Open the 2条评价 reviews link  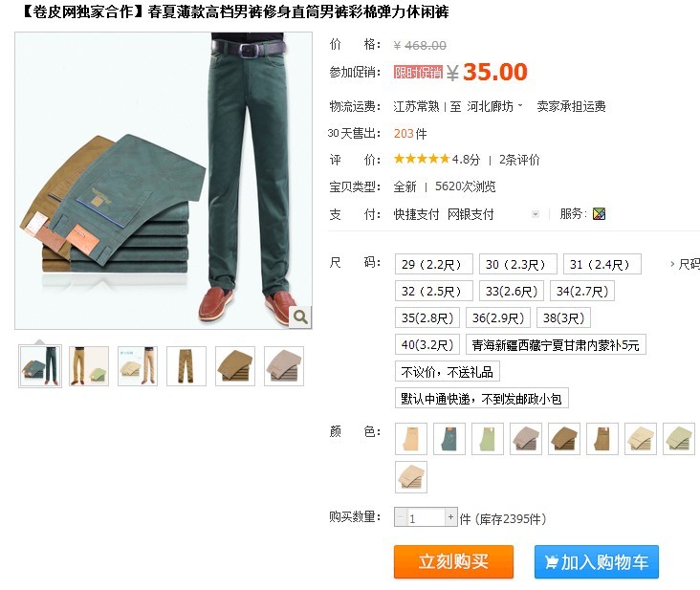(519, 160)
